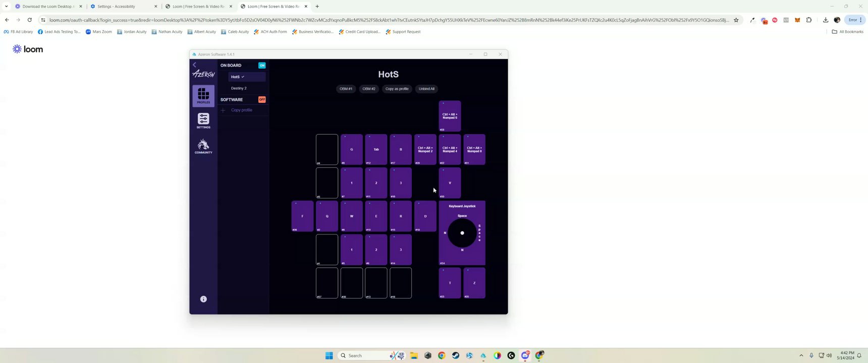This screenshot has height=363, width=868.
Task: Click the Unbind All button
Action: point(426,89)
